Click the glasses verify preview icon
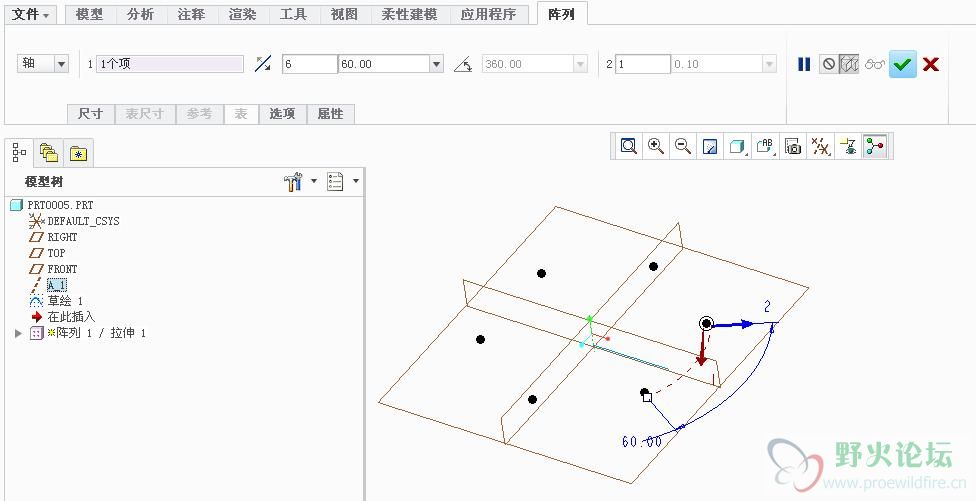This screenshot has height=501, width=976. [x=875, y=64]
